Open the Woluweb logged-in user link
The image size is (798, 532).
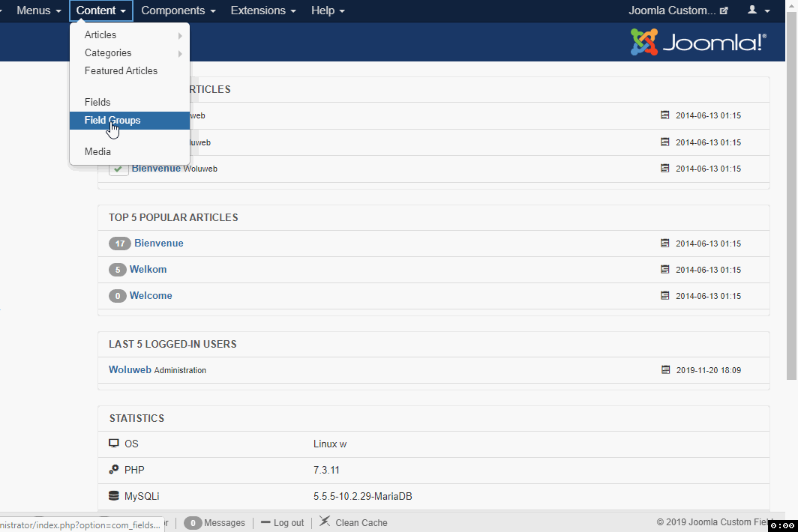point(130,369)
